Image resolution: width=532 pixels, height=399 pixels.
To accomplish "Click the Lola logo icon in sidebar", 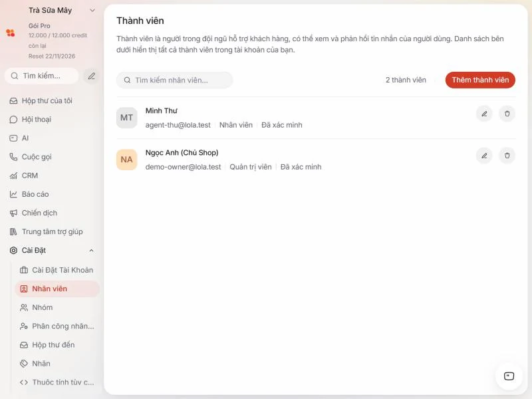I will [11, 33].
